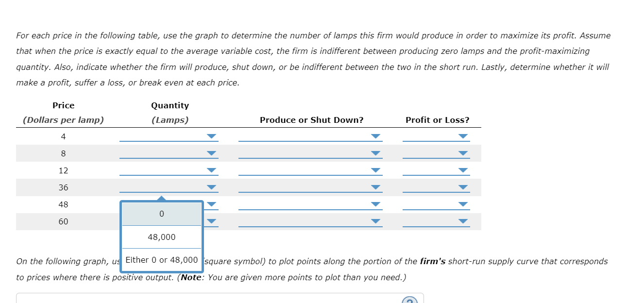Select the 0 option in the open dropdown

[x=161, y=214]
